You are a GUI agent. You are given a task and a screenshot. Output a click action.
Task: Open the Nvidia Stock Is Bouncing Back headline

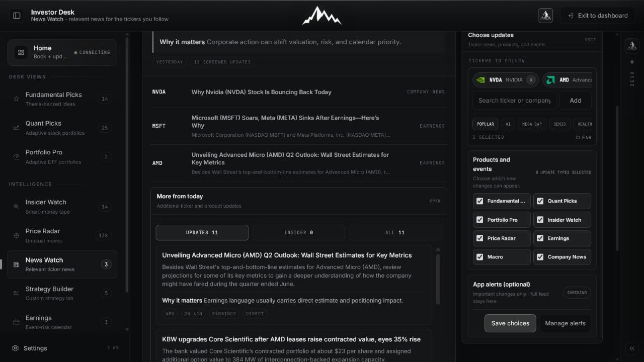click(261, 92)
